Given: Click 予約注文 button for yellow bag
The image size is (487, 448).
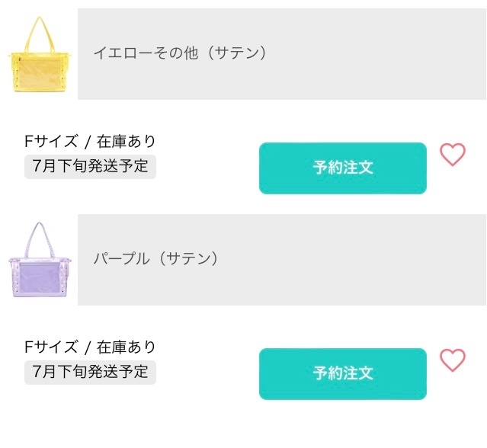Looking at the screenshot, I should point(343,168).
